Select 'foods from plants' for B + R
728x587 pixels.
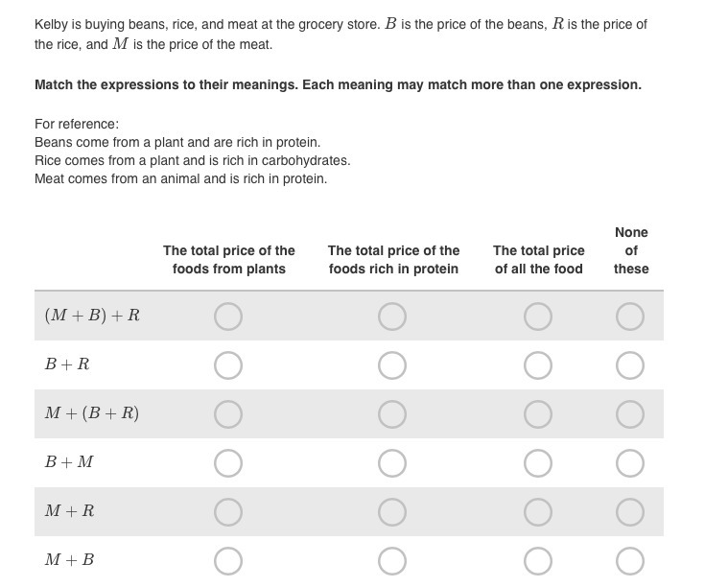(228, 365)
